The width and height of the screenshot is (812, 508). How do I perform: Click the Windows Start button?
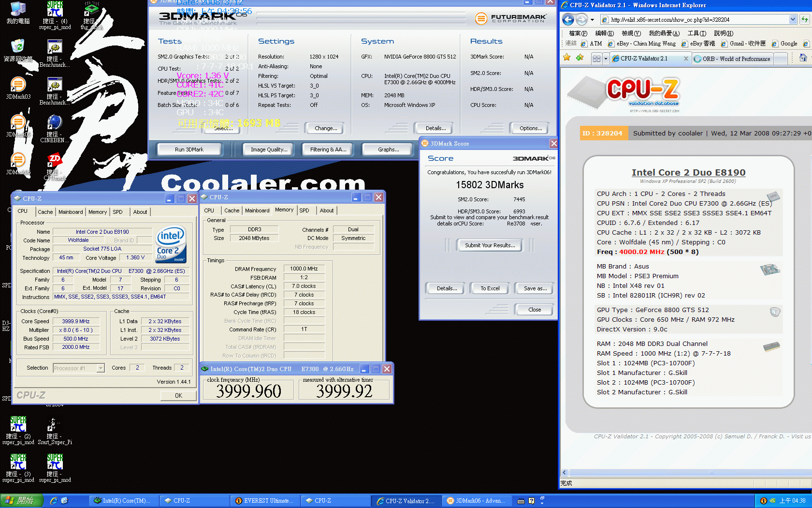pyautogui.click(x=22, y=501)
